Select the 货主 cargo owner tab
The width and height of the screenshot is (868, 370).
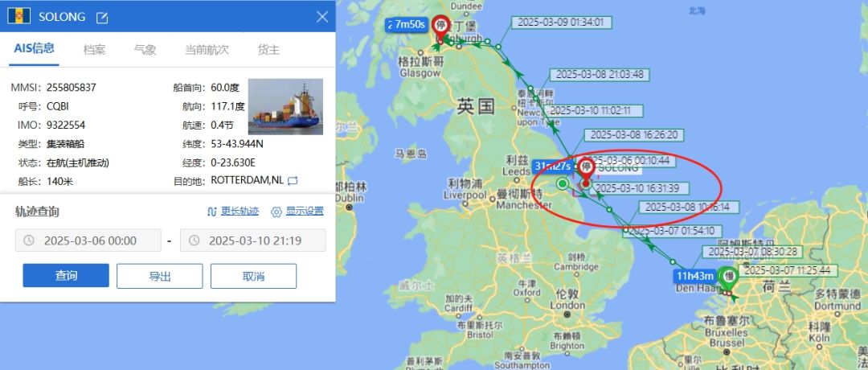[x=268, y=50]
